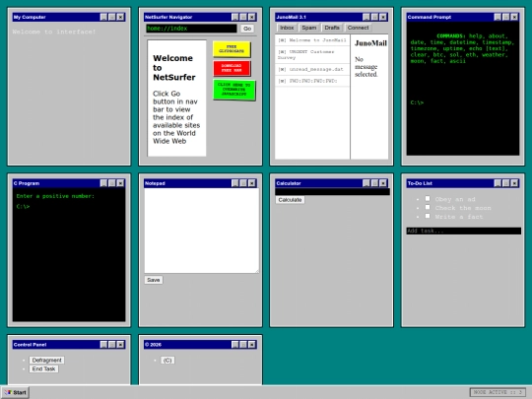This screenshot has width=532, height=399.
Task: Switch to the Inbox tab in JunoMail
Action: pos(287,28)
